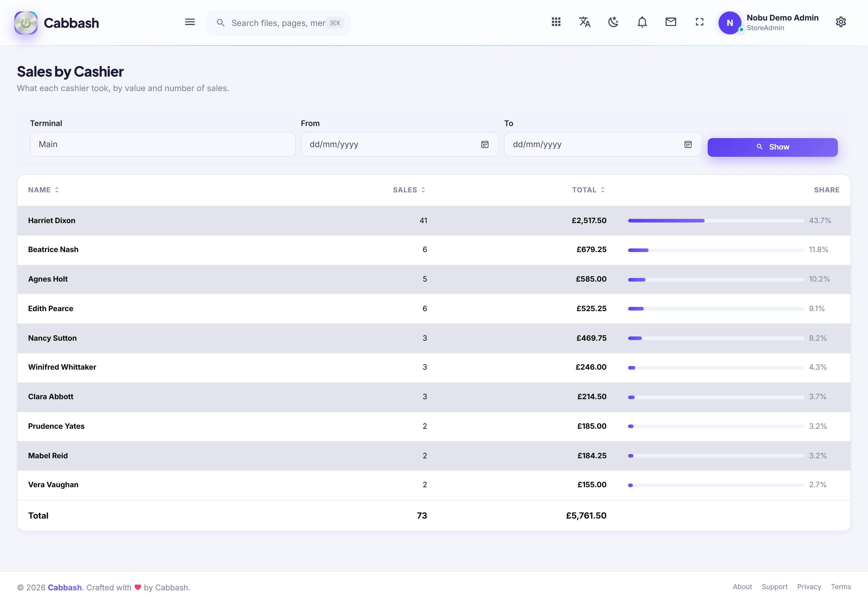The image size is (868, 603).
Task: Click the search magnifier icon
Action: [x=221, y=23]
